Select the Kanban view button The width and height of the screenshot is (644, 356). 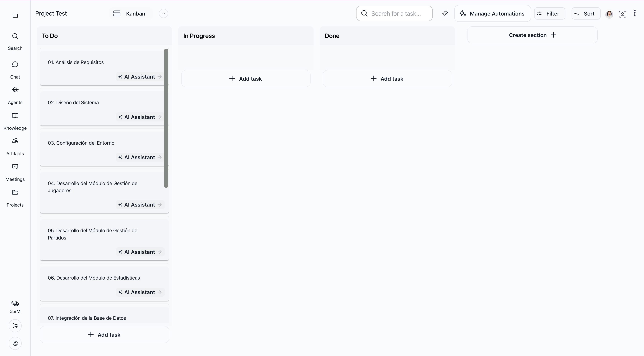pyautogui.click(x=131, y=13)
